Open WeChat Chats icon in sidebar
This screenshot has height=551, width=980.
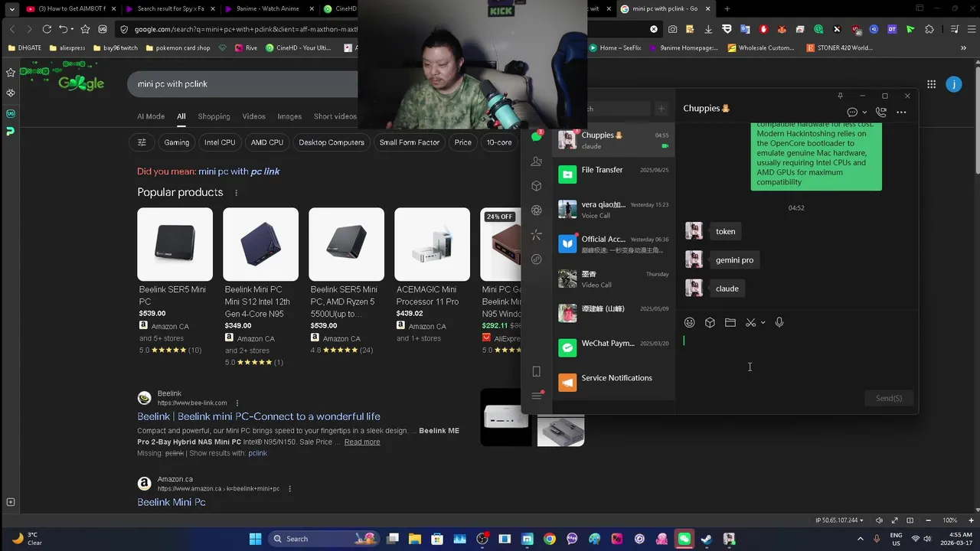coord(536,137)
